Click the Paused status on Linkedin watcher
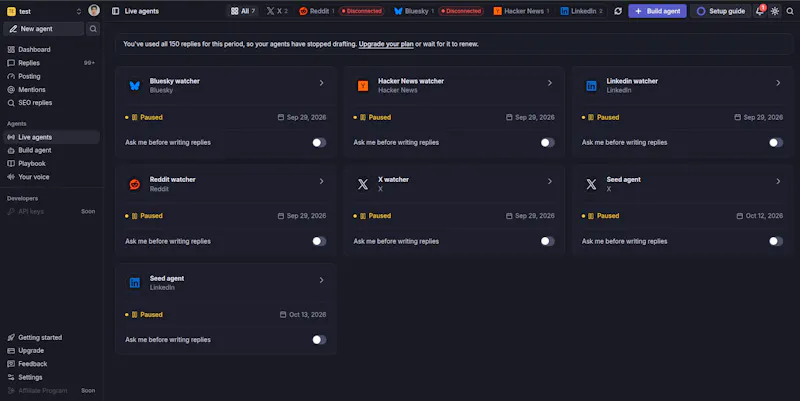800x401 pixels. click(601, 117)
